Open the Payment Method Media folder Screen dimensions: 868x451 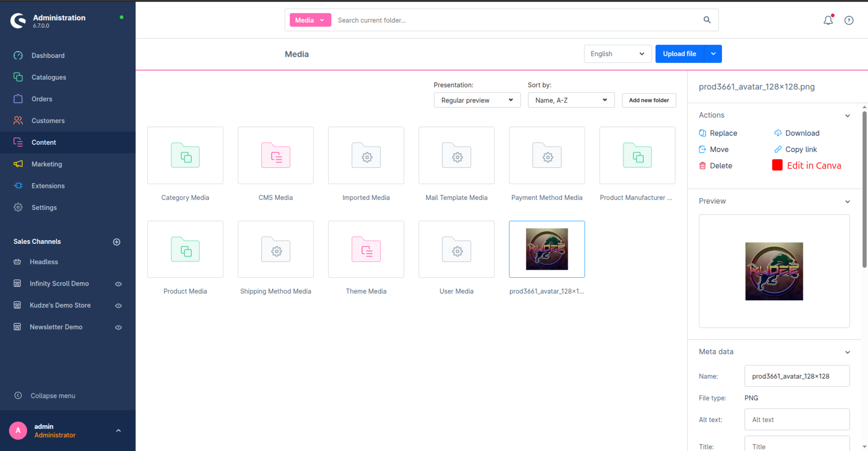(547, 155)
